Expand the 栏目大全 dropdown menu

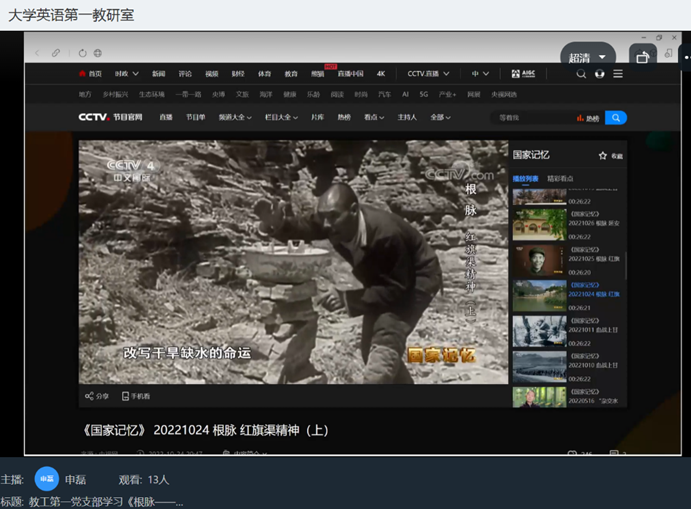282,117
